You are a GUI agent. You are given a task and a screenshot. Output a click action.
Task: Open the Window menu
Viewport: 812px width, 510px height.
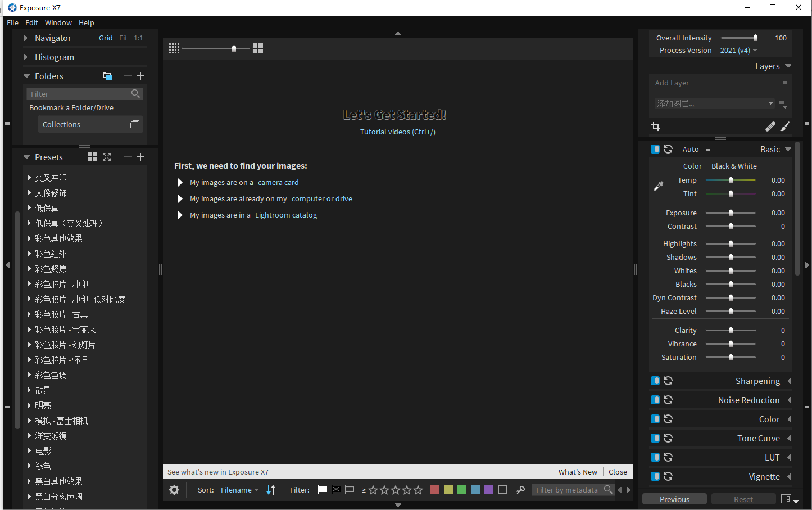58,23
